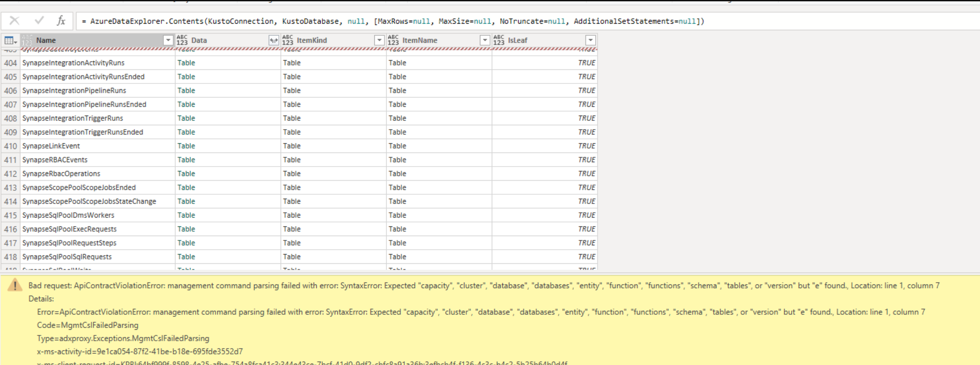980x365 pixels.
Task: Open Data Table link for SynapseIntegrationTriggerRuns
Action: pos(186,118)
